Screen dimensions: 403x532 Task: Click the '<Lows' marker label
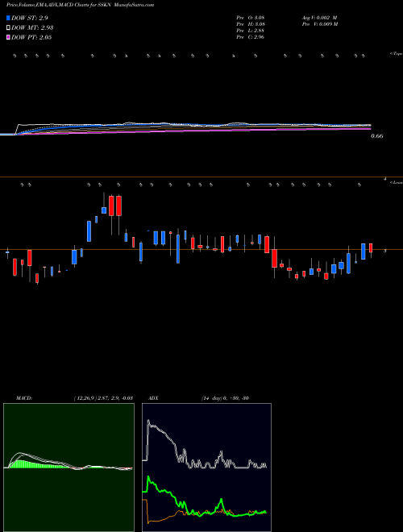pyautogui.click(x=396, y=182)
